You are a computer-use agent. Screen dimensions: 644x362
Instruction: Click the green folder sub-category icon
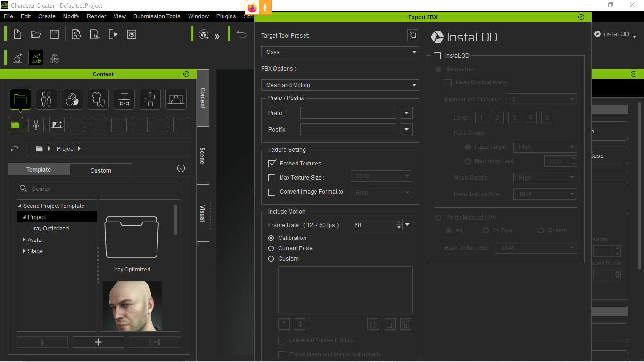point(15,125)
